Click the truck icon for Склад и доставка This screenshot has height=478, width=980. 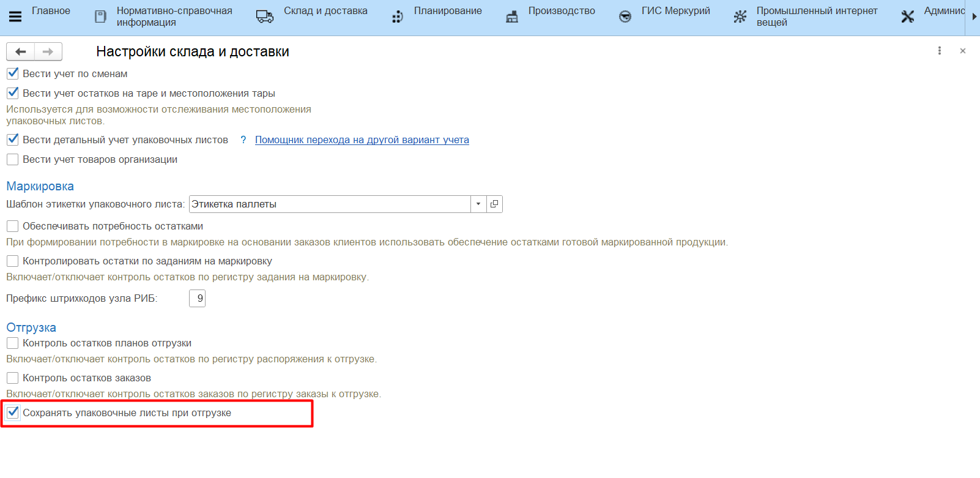[x=264, y=17]
